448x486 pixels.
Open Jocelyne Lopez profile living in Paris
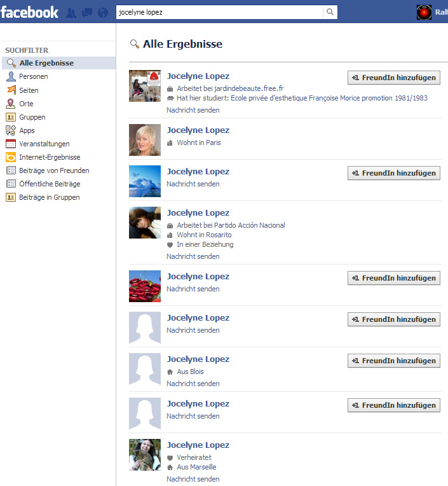tap(198, 130)
